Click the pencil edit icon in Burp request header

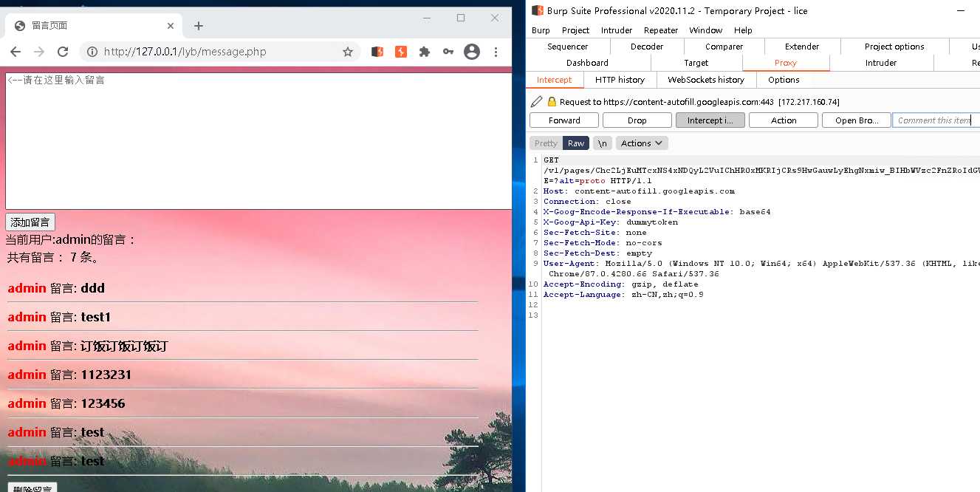(x=537, y=102)
